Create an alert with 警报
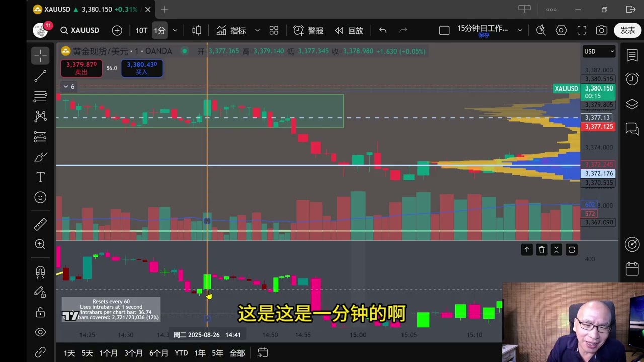The width and height of the screenshot is (644, 362). coord(308,30)
